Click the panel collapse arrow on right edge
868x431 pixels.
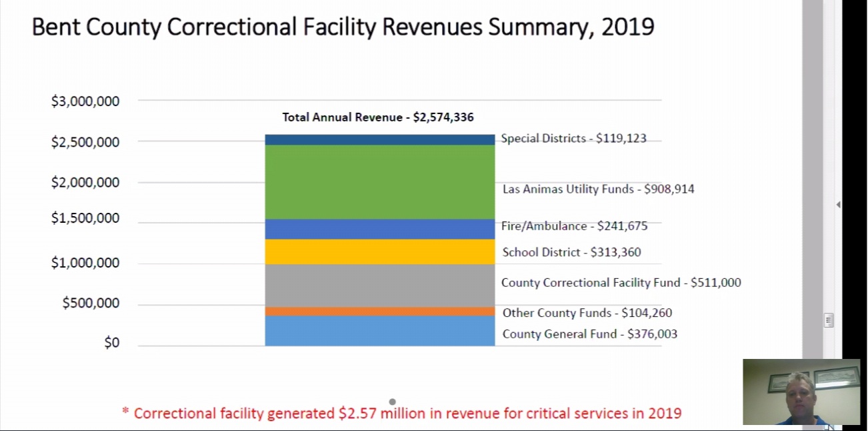(x=838, y=205)
